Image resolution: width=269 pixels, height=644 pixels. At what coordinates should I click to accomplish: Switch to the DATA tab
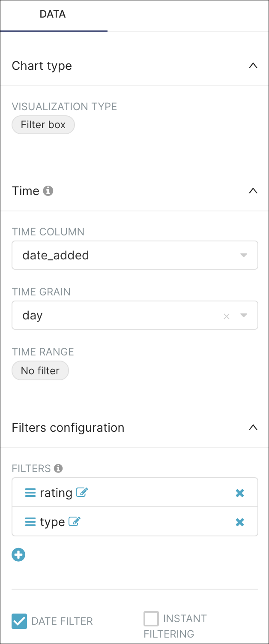point(53,14)
